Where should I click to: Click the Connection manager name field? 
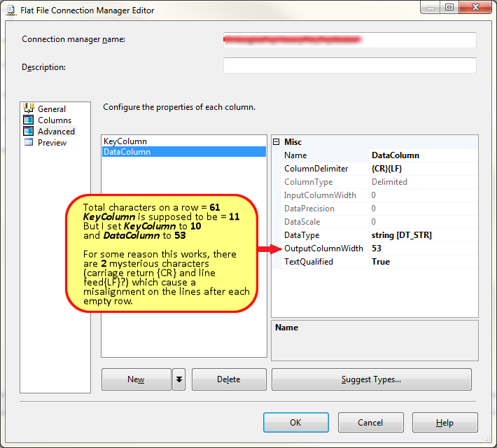click(x=349, y=40)
